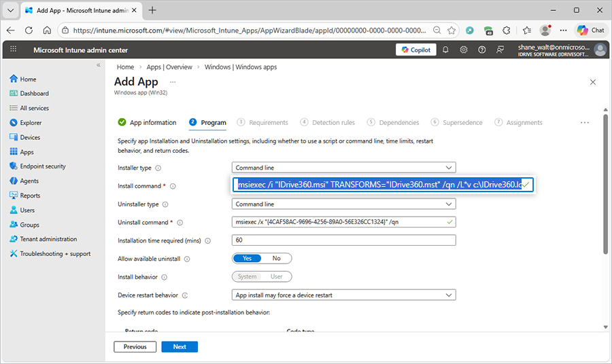The height and width of the screenshot is (364, 612).
Task: Go to the App information step
Action: click(147, 122)
